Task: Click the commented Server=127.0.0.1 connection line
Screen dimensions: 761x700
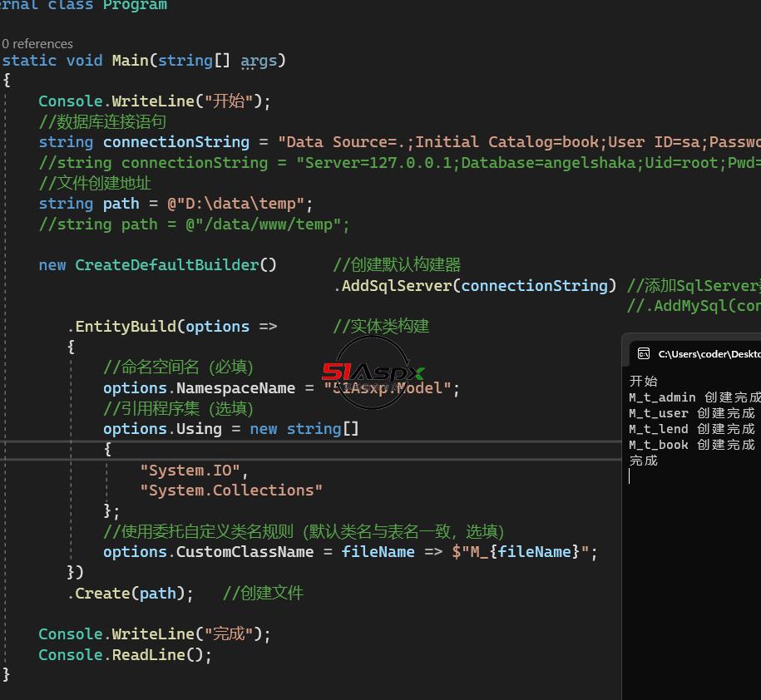Action: point(399,162)
